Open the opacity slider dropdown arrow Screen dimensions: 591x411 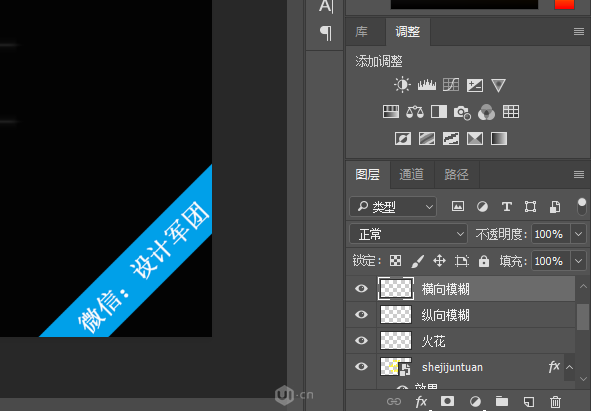click(579, 234)
